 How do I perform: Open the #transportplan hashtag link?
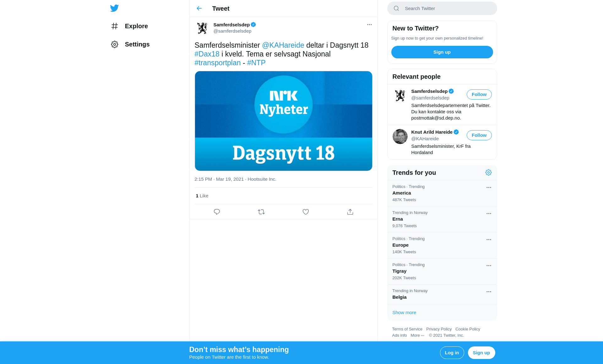[218, 63]
